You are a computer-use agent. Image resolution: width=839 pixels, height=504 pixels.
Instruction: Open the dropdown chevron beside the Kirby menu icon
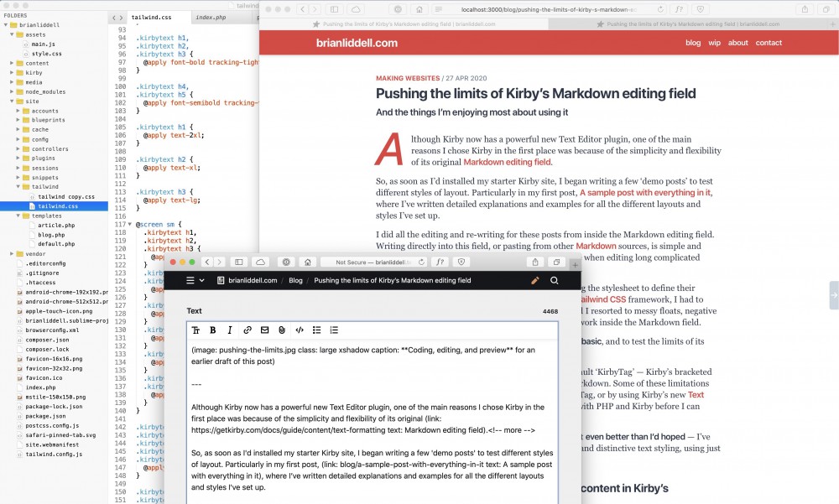201,280
